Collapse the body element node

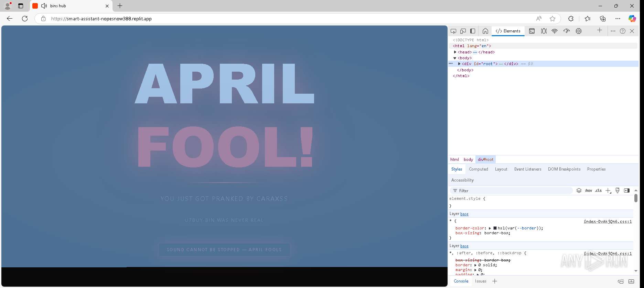[455, 58]
